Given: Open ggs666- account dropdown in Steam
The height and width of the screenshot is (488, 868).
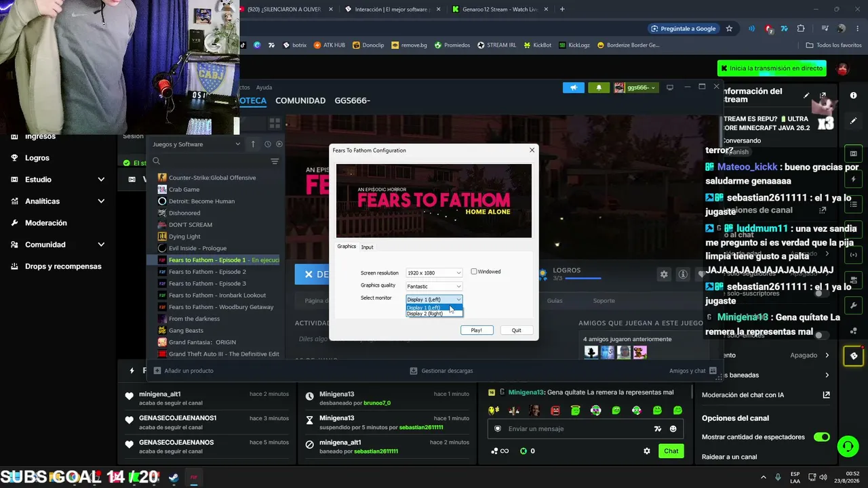Looking at the screenshot, I should tap(635, 87).
